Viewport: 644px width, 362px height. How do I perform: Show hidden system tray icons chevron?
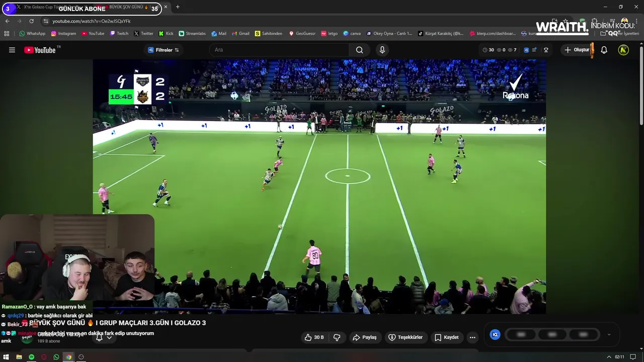609,357
